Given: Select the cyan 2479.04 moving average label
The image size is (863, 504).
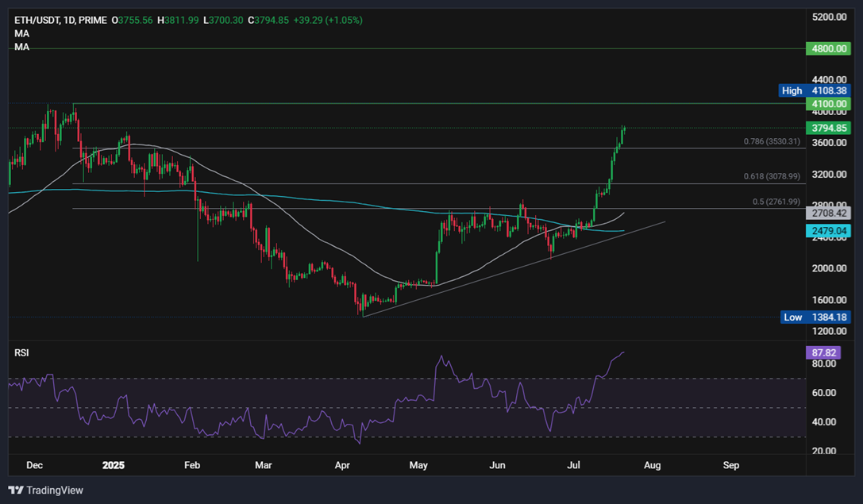Looking at the screenshot, I should (x=828, y=231).
